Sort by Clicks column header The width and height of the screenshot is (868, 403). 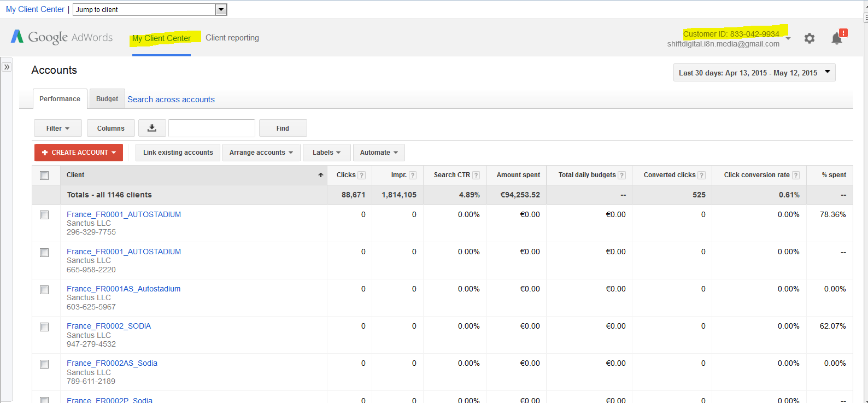(346, 175)
